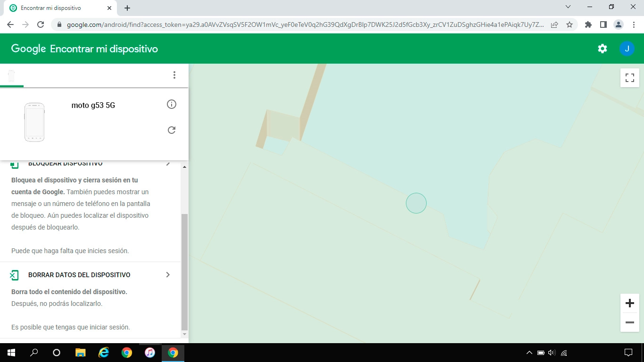Launch iTunes from the taskbar
Image resolution: width=644 pixels, height=362 pixels.
tap(150, 353)
